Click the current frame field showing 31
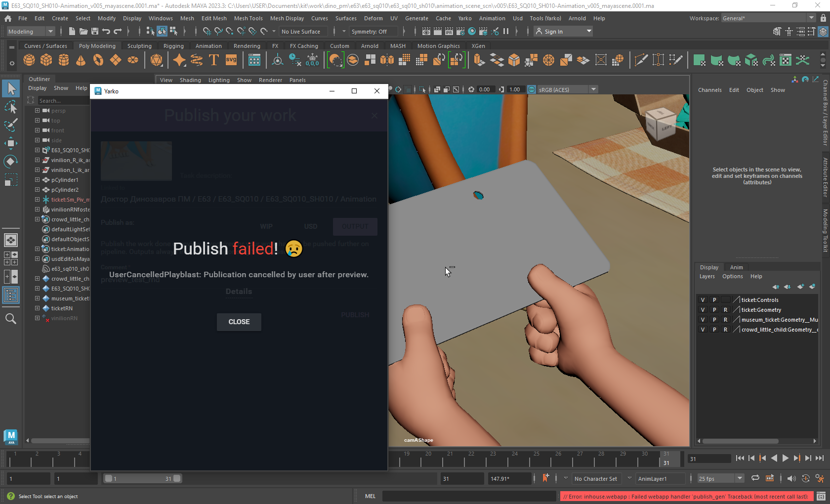The width and height of the screenshot is (830, 504). [x=709, y=459]
